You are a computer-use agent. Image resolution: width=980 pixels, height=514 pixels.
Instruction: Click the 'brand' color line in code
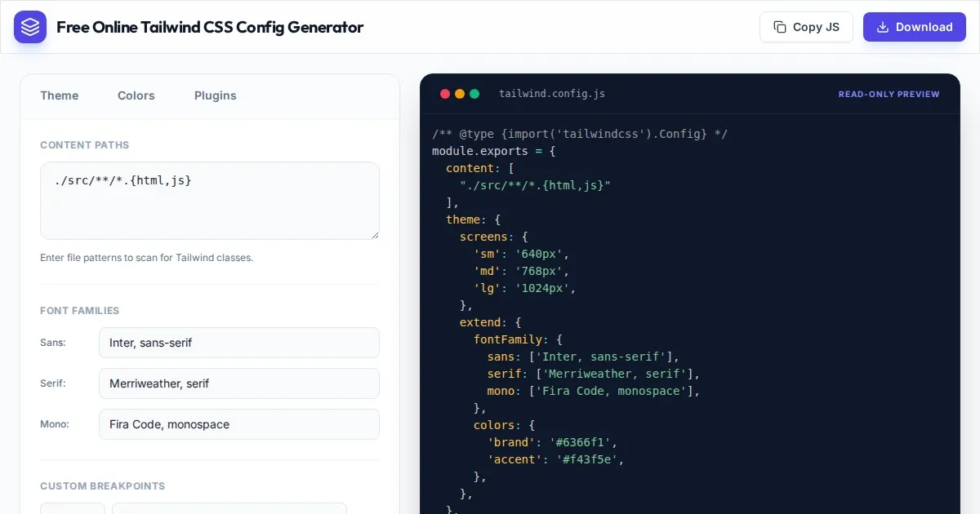coord(552,442)
